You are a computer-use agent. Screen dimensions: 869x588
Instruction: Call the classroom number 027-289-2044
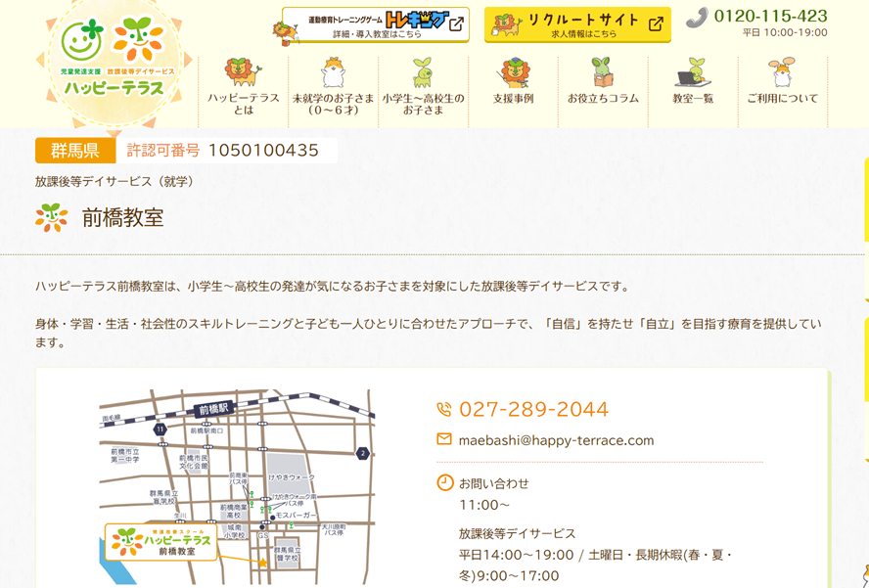tap(533, 410)
